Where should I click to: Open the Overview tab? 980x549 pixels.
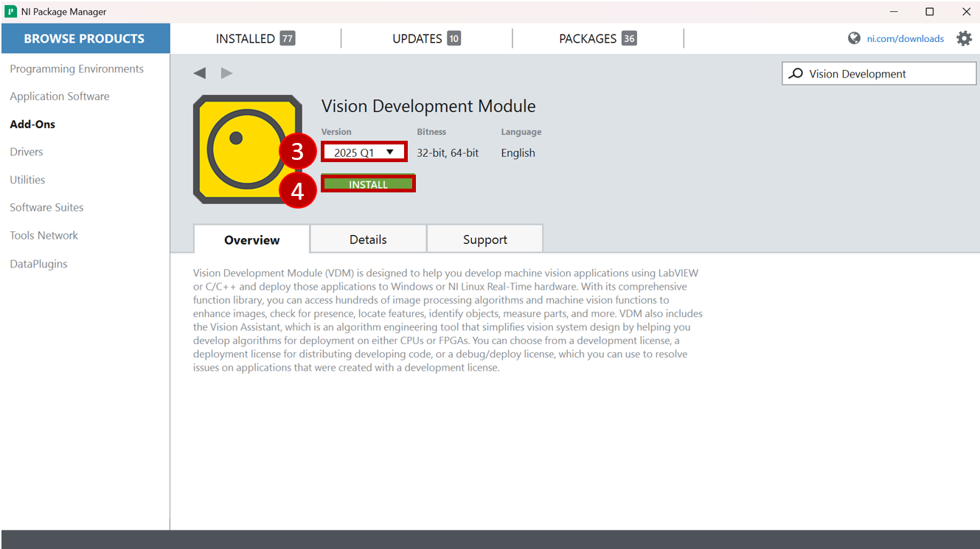click(251, 239)
